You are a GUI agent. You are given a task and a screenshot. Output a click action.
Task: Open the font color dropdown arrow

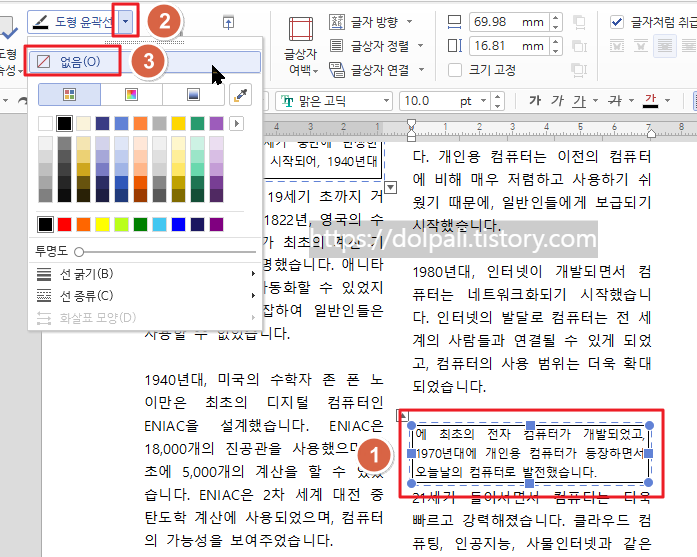(x=667, y=101)
